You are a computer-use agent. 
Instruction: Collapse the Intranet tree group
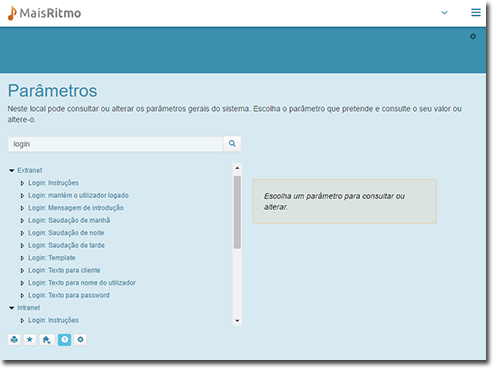click(x=12, y=308)
